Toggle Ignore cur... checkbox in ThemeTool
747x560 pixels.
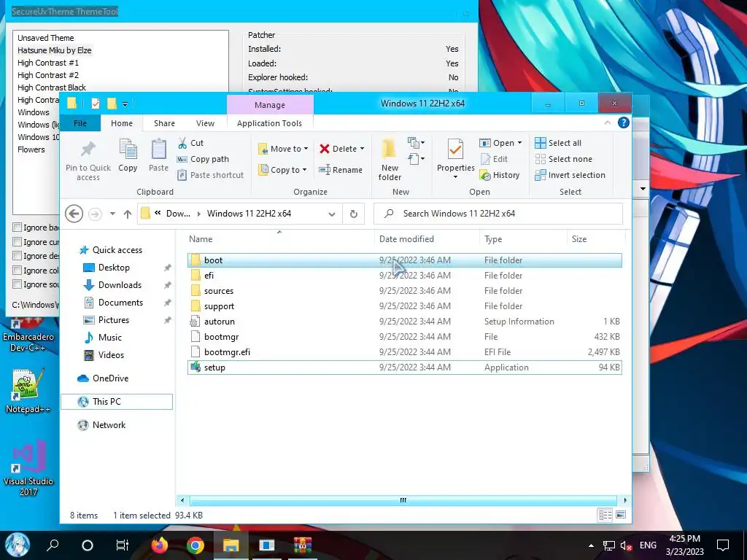[x=18, y=241]
